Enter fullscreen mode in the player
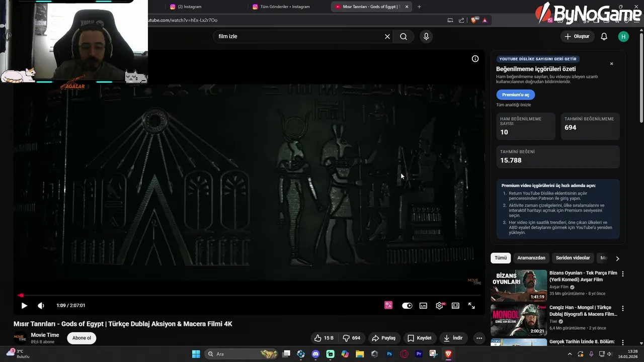 click(x=471, y=306)
